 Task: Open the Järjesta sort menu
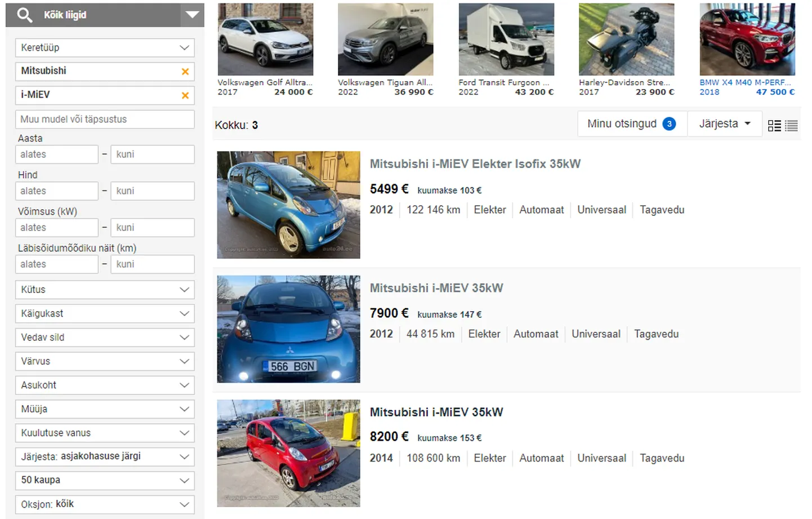point(725,124)
